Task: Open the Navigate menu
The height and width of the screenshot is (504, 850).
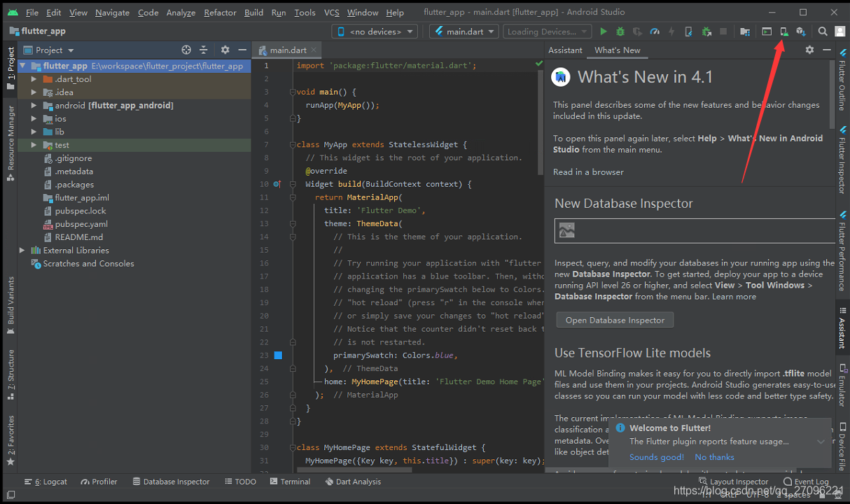Action: click(112, 13)
